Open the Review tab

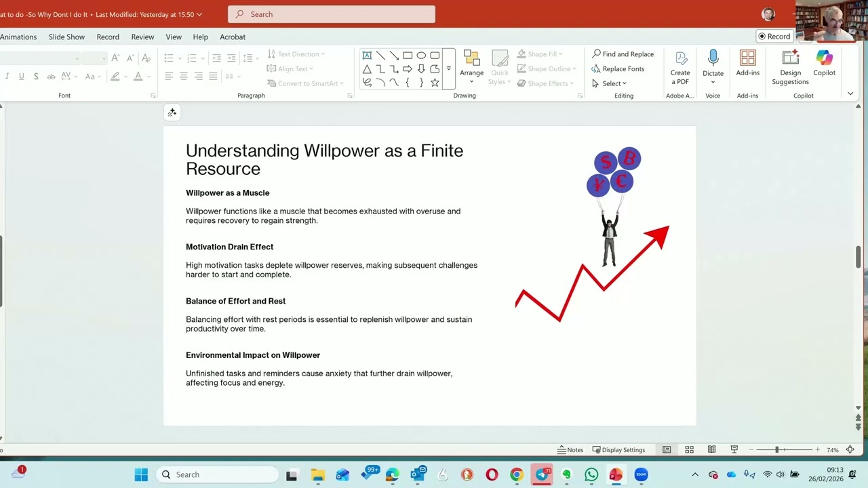pos(142,37)
